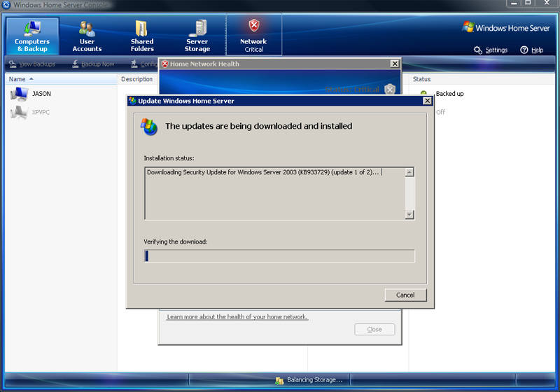
Task: Open the Shared Folders tab
Action: pyautogui.click(x=142, y=36)
